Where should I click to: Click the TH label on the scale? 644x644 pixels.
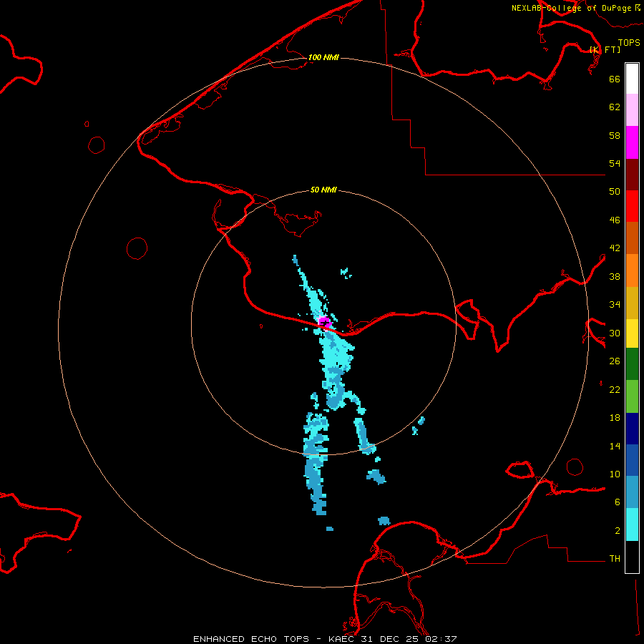click(615, 559)
